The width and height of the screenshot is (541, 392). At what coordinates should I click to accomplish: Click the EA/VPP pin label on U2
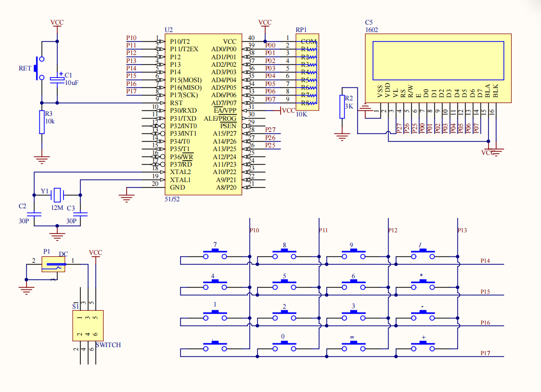[x=225, y=111]
